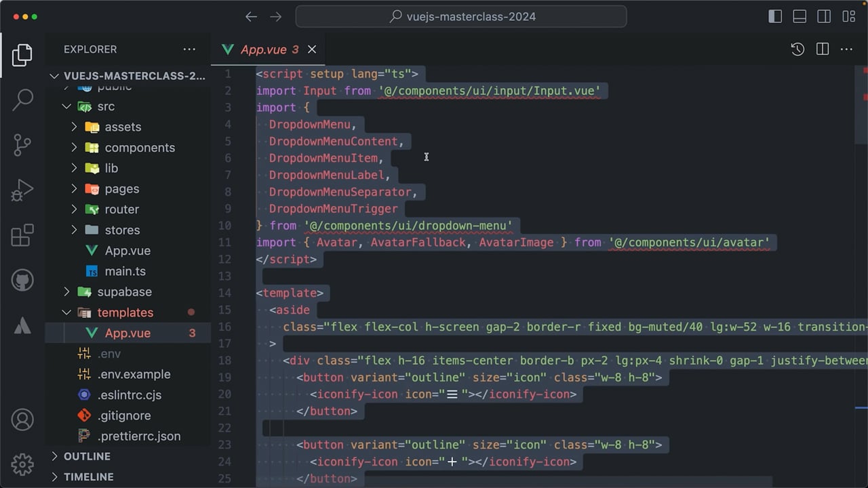Screen dimensions: 868x488
Task: Open the .env file
Action: coord(127,354)
